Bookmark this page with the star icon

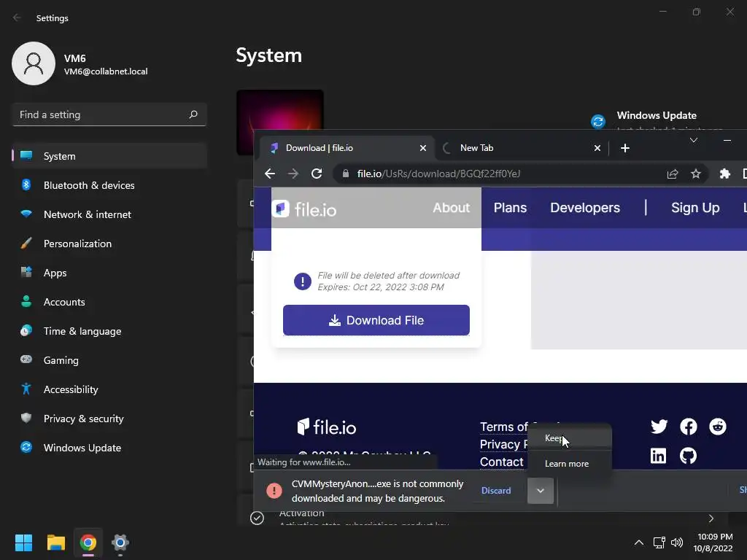click(x=696, y=174)
